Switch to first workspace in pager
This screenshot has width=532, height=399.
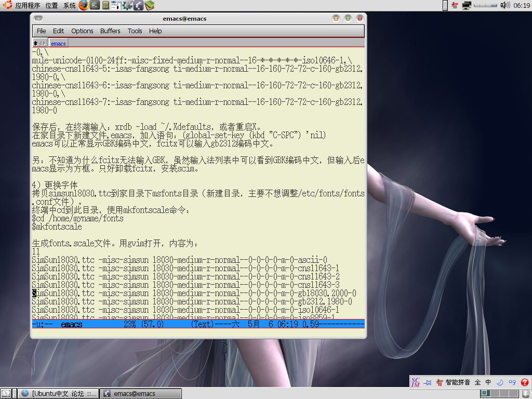coord(486,394)
